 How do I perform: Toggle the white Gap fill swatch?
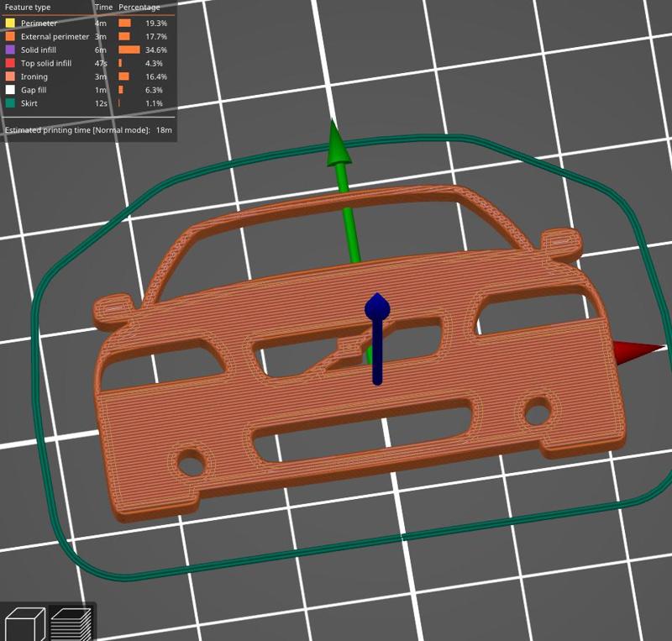[10, 90]
